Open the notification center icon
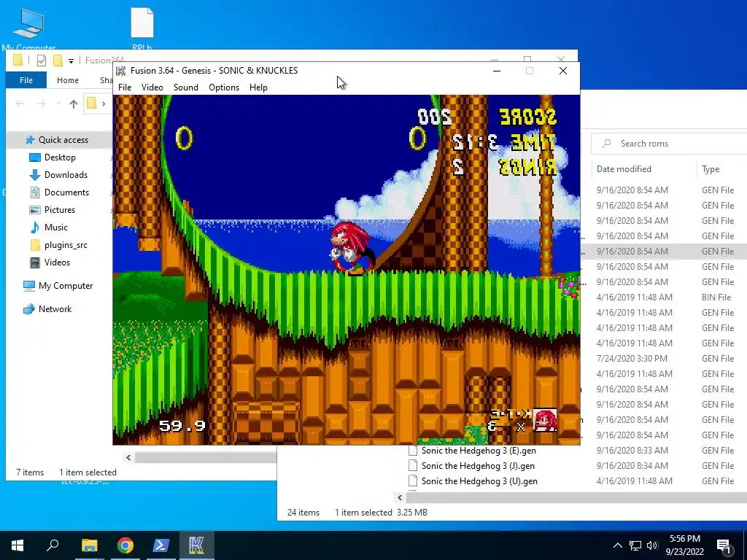Viewport: 747px width, 560px height. coord(724,545)
